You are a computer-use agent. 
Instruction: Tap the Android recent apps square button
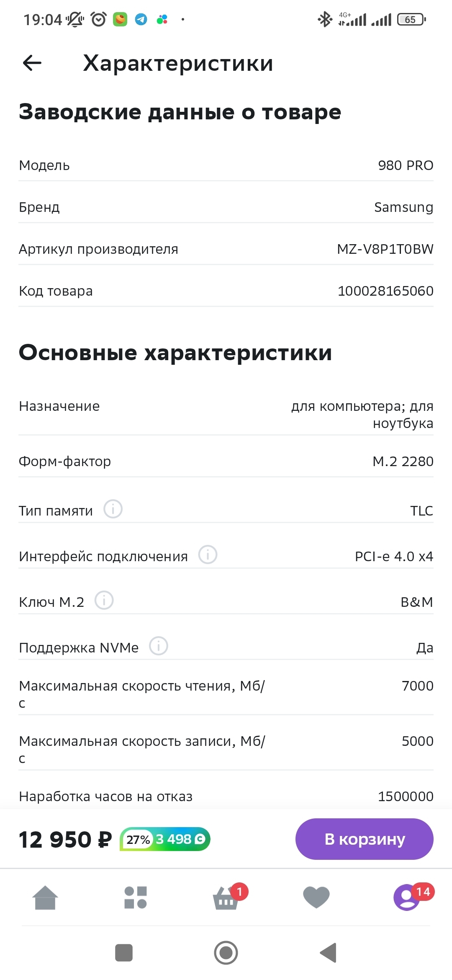tap(124, 953)
